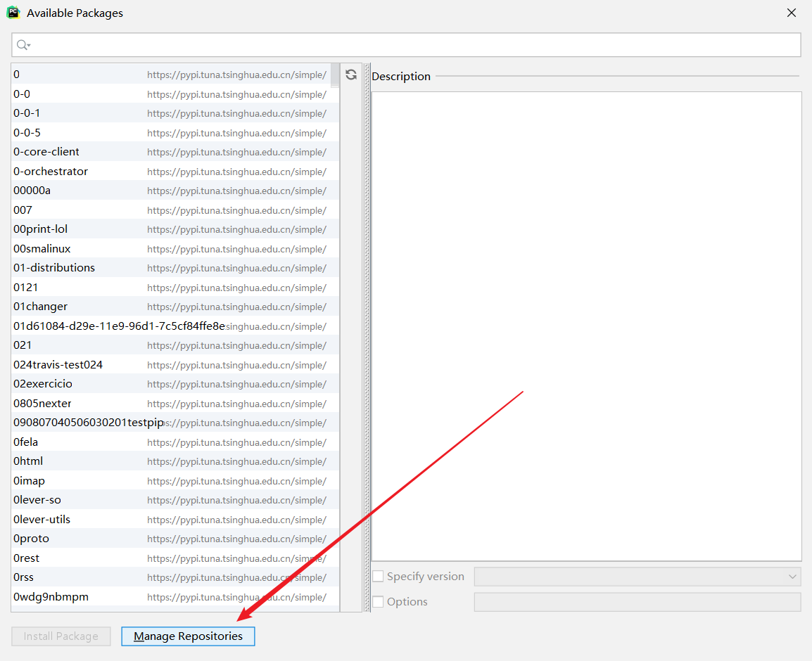Select package 0imap
The width and height of the screenshot is (812, 661).
coord(175,480)
